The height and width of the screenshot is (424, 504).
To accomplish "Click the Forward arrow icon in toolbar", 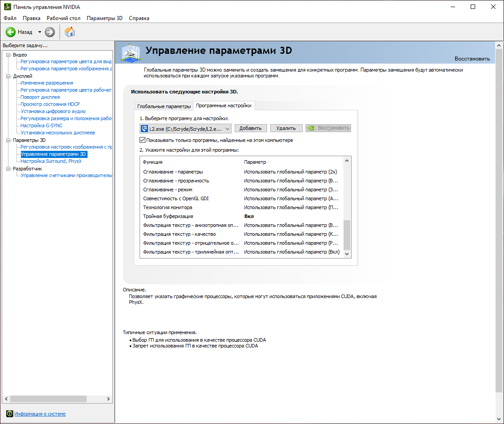I will pos(50,32).
